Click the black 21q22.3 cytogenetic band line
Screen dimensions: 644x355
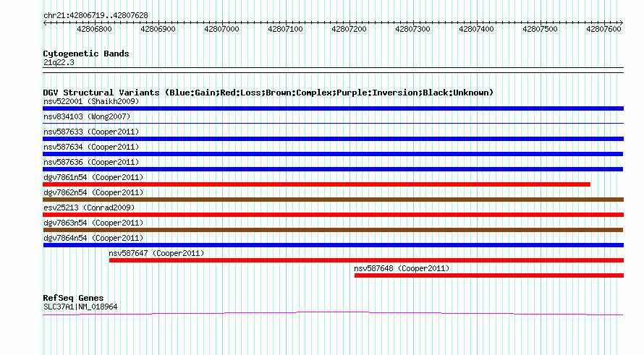333,70
